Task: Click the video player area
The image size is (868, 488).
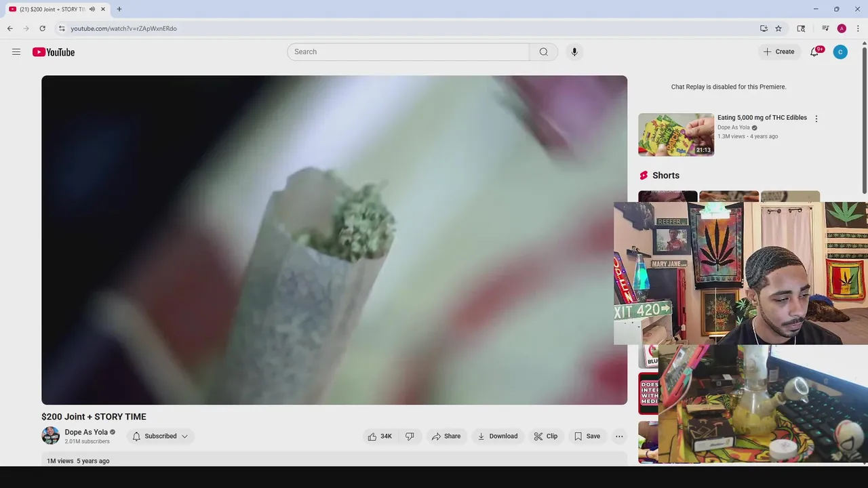Action: (334, 240)
